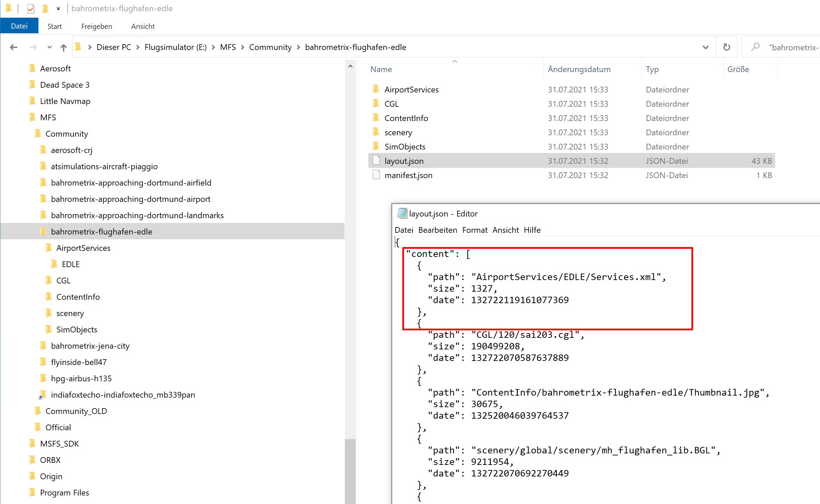820x504 pixels.
Task: Click the Up one level arrow
Action: pyautogui.click(x=64, y=47)
